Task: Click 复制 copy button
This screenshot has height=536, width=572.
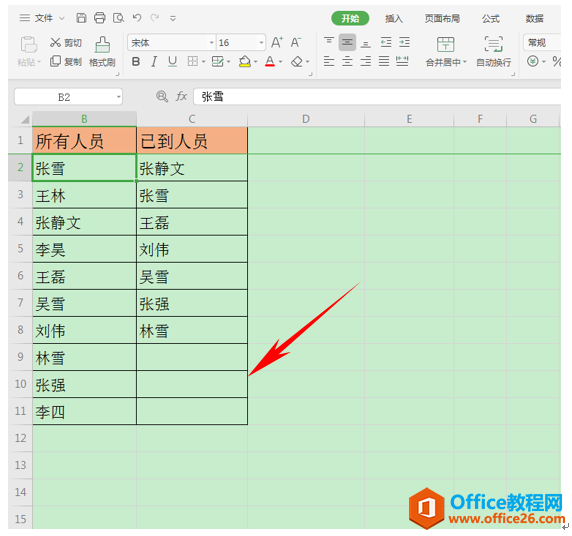Action: (x=66, y=62)
